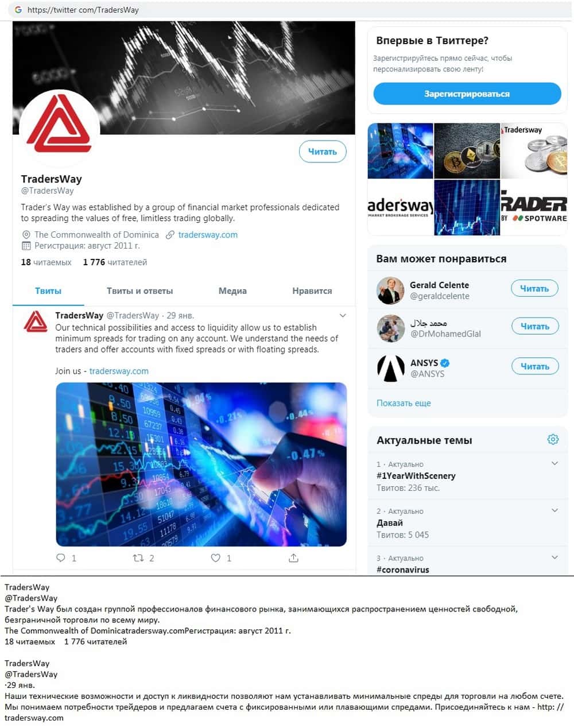Viewport: 574px width, 728px height.
Task: Expand options for #1YearWithScenery trend
Action: (554, 463)
